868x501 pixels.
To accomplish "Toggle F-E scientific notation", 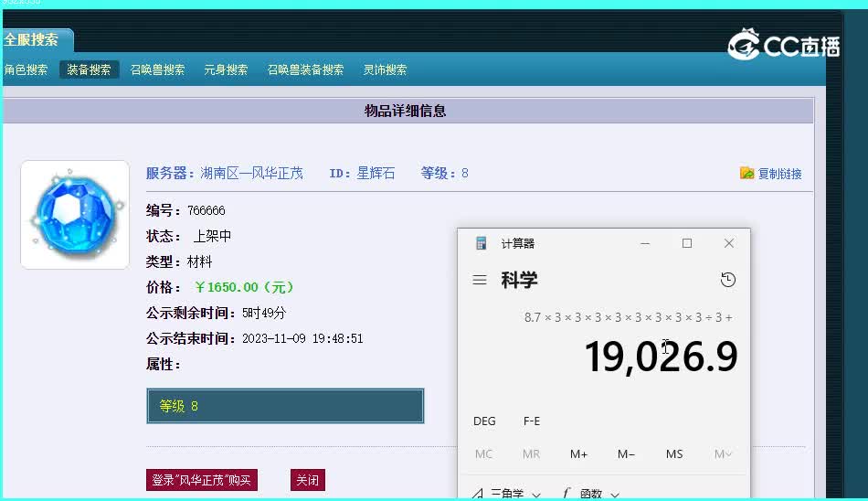I will point(532,421).
